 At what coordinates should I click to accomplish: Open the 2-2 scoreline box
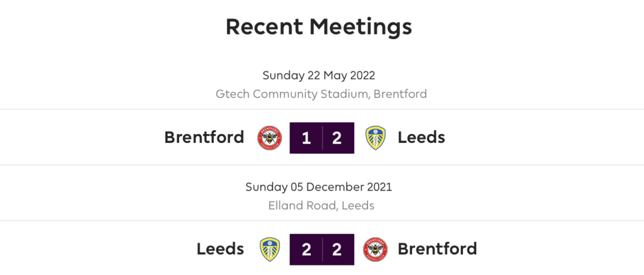pos(322,250)
